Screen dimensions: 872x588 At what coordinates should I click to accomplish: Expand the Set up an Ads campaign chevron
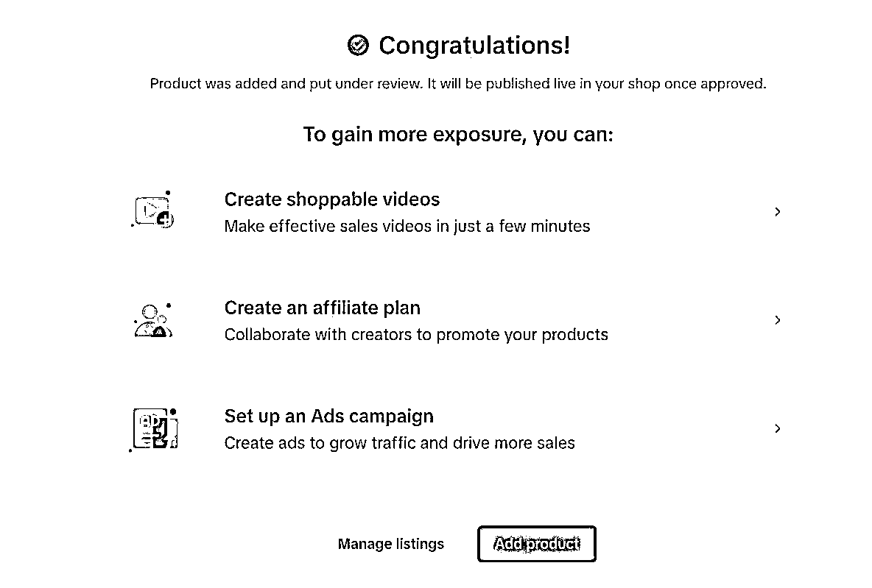tap(778, 428)
